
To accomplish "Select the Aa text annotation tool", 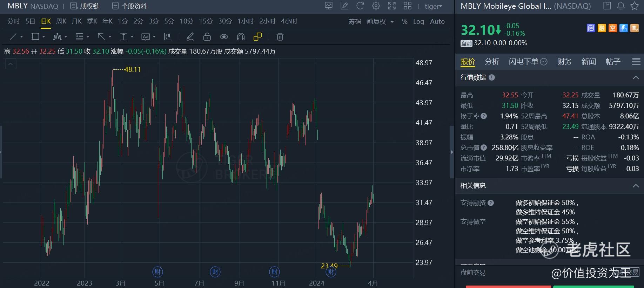I will pyautogui.click(x=146, y=36).
